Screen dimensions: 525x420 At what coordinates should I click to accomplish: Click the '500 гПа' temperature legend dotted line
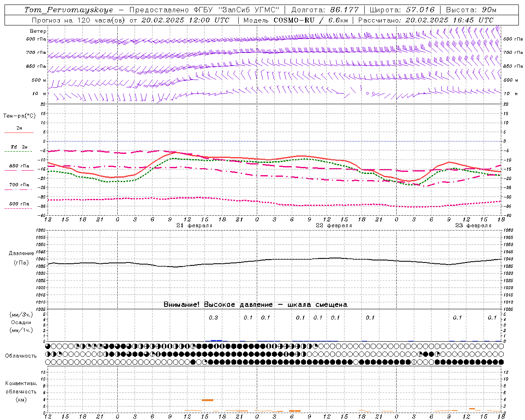(x=19, y=208)
